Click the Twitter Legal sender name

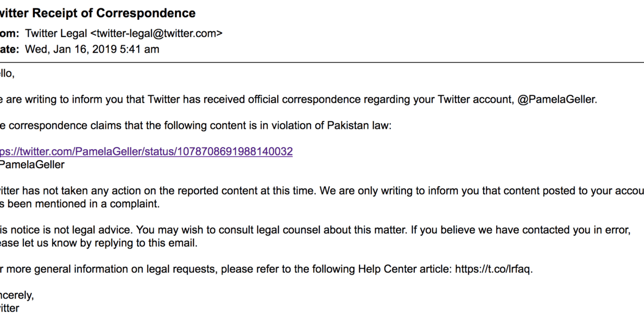click(56, 34)
